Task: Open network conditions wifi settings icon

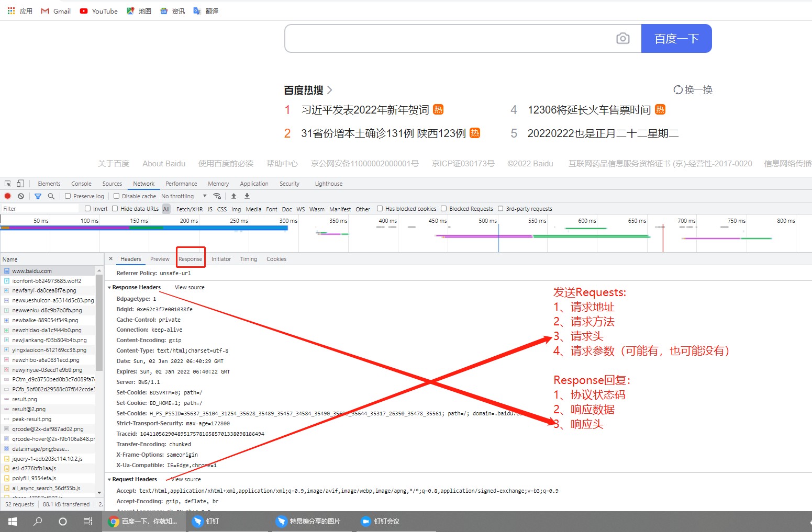Action: 217,196
